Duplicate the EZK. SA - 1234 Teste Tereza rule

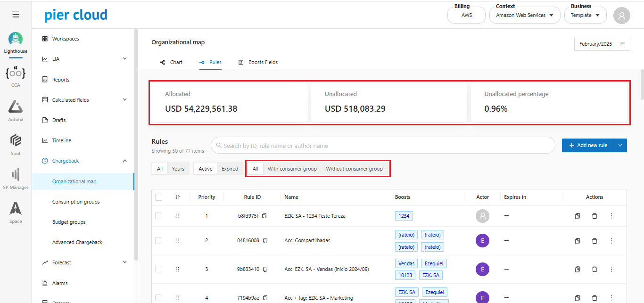[x=578, y=216]
